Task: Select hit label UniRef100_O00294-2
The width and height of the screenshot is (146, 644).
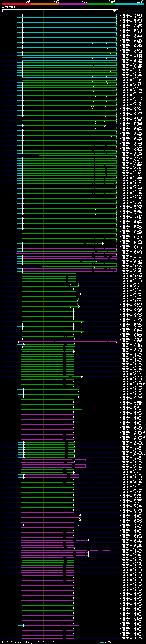Action: coord(132,384)
